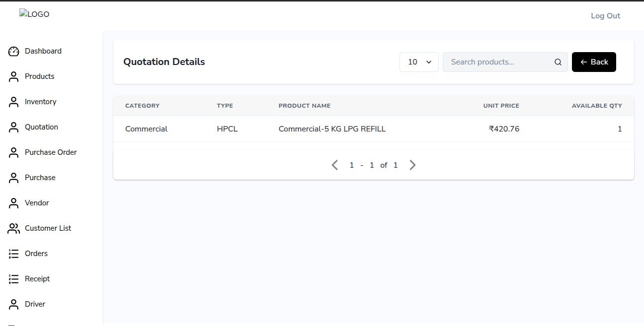
Task: Click the Receipt list icon in sidebar
Action: (x=13, y=279)
